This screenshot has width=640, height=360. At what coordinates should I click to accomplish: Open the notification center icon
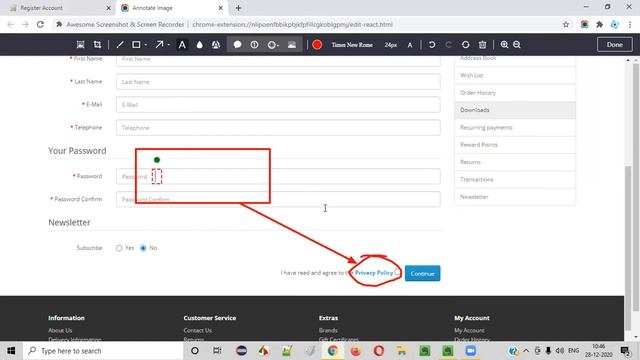(625, 351)
